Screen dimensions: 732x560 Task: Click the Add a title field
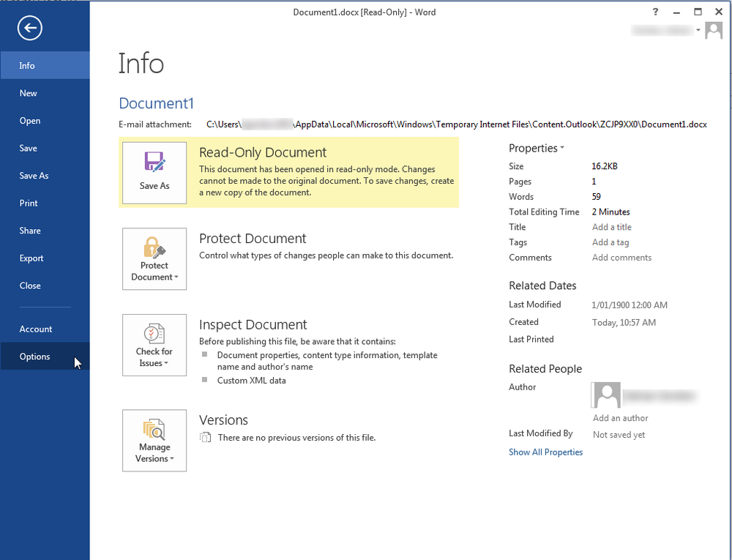[x=611, y=227]
